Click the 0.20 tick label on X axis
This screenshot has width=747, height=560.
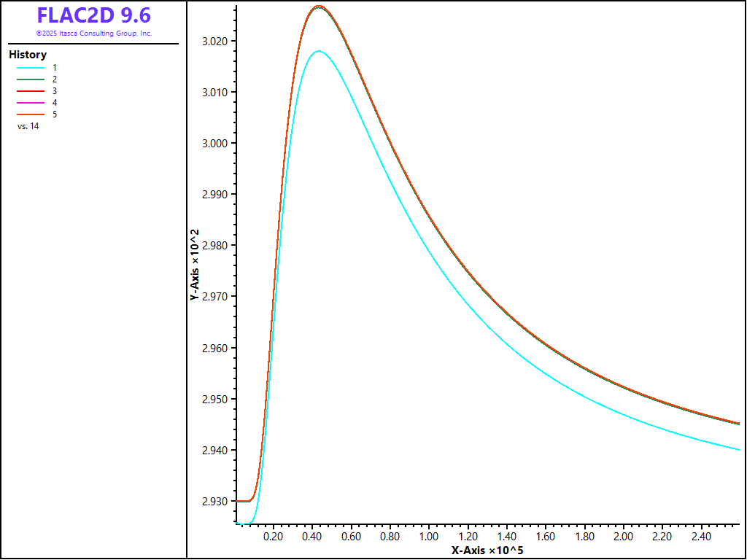(x=274, y=537)
